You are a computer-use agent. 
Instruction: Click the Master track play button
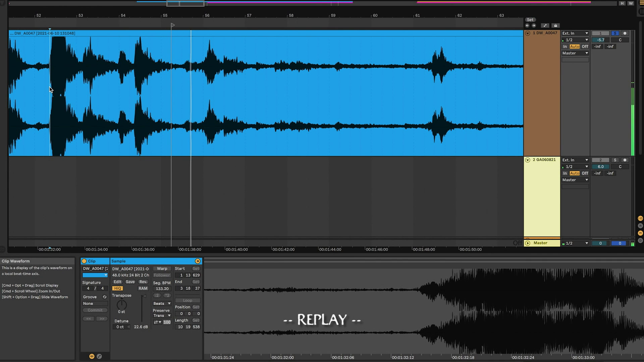tap(528, 243)
